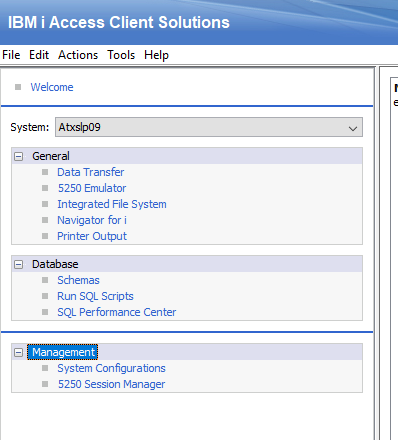The height and width of the screenshot is (440, 398).
Task: Open SQL Performance Center
Action: [116, 312]
